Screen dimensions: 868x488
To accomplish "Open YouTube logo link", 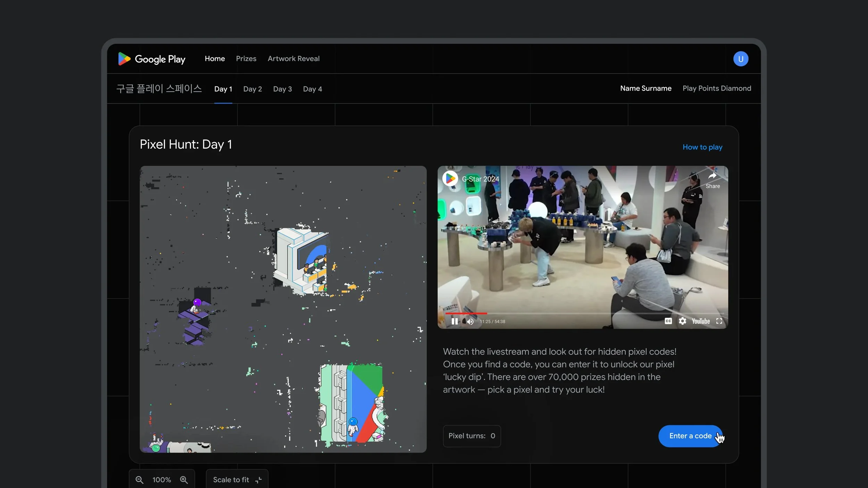I will pos(701,321).
